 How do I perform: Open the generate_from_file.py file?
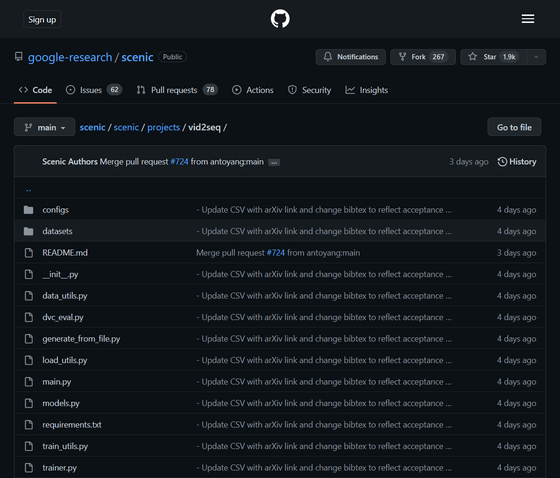click(x=81, y=339)
